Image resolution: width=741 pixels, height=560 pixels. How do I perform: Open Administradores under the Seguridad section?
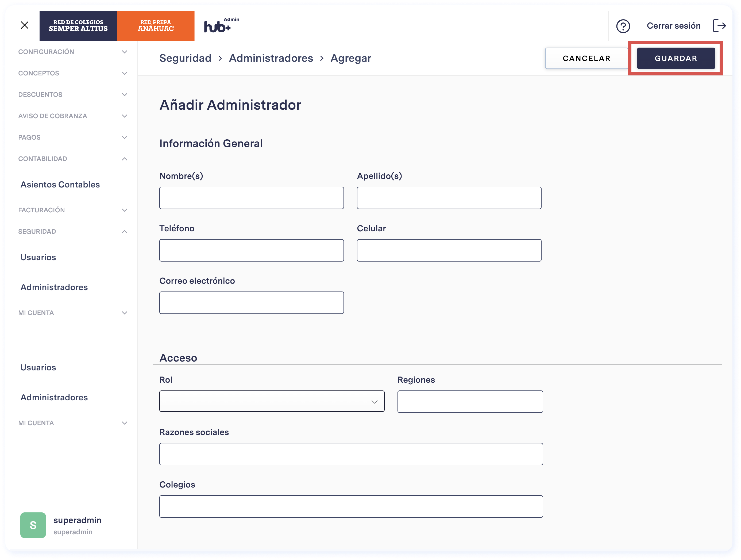(x=54, y=287)
